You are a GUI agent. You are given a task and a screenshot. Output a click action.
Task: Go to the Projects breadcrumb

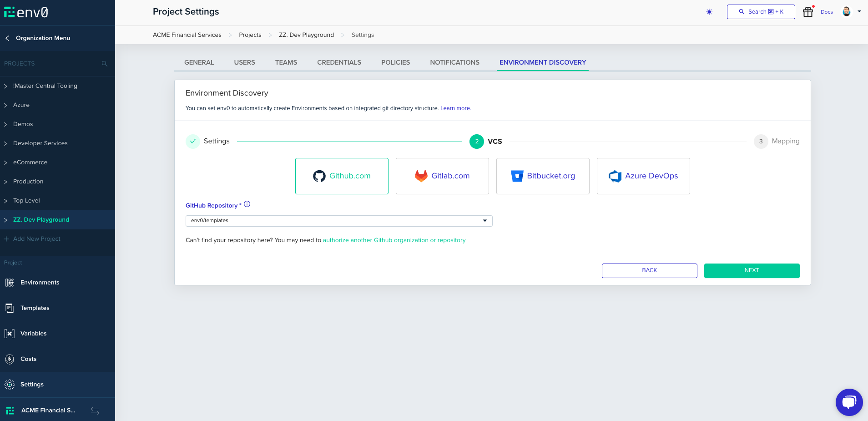point(250,35)
